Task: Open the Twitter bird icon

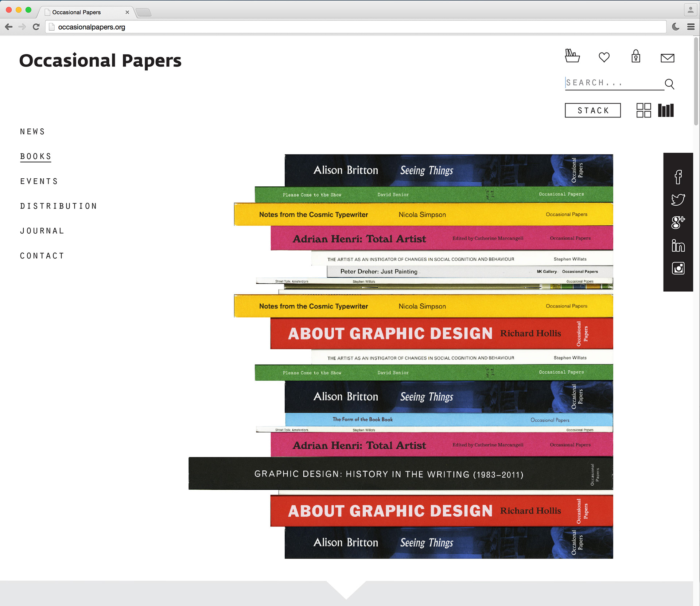Action: (x=678, y=199)
